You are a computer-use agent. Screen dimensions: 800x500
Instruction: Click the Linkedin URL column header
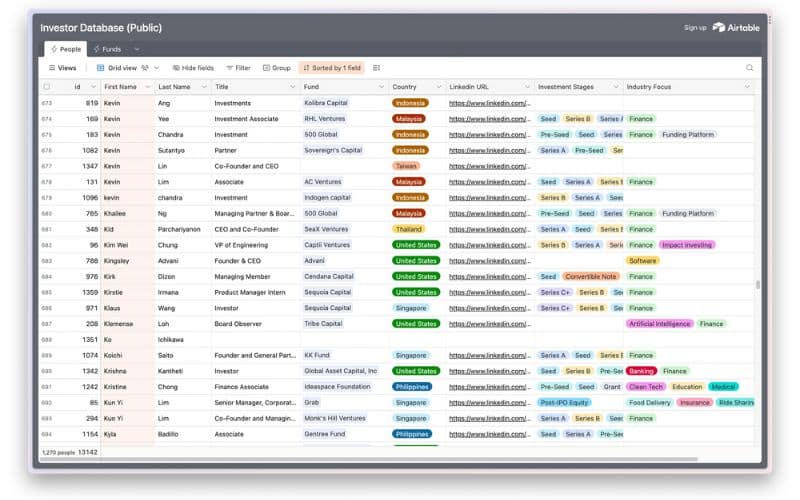[x=490, y=87]
